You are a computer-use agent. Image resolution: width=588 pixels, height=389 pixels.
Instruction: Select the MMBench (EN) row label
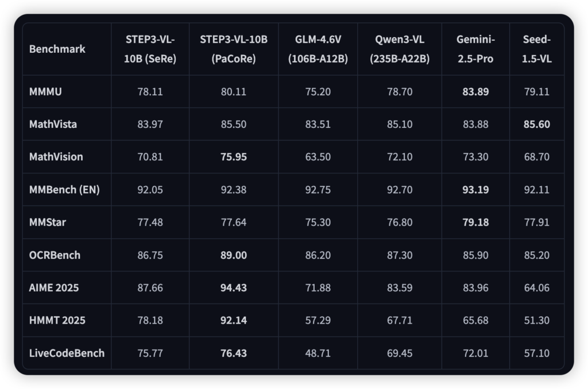tap(64, 189)
